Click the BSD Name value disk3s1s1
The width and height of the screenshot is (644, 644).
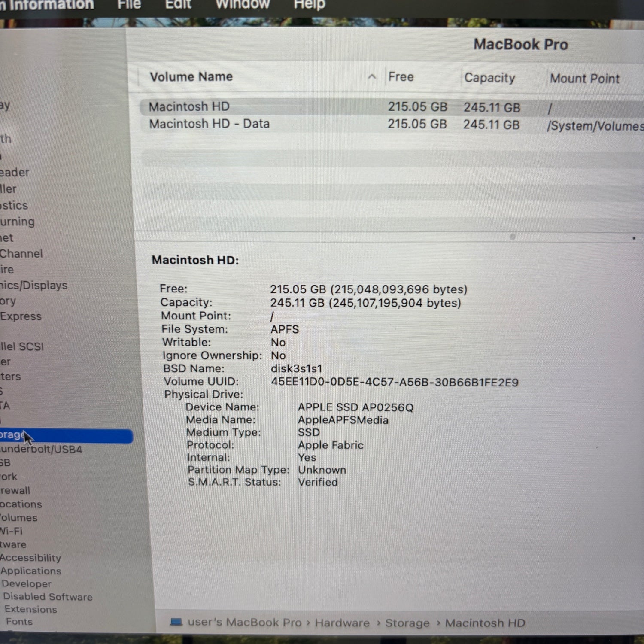pos(296,369)
